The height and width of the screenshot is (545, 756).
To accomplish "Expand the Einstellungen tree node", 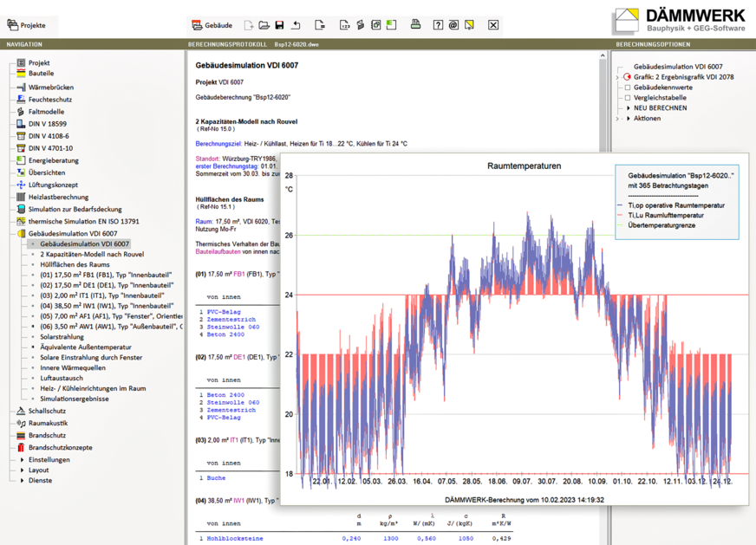I will 23,460.
